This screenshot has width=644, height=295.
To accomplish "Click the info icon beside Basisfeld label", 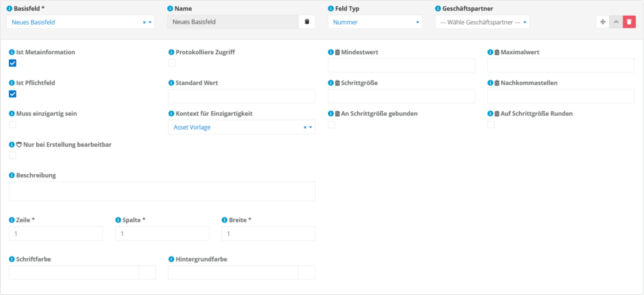I will coord(9,9).
